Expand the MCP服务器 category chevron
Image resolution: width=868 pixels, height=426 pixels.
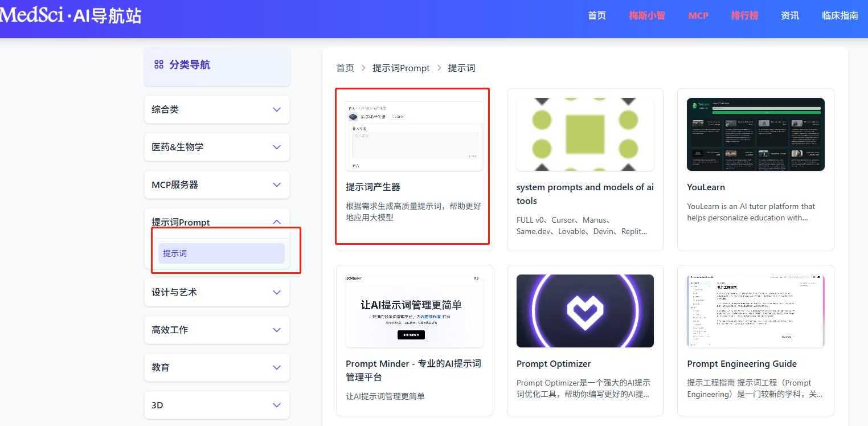click(x=277, y=185)
